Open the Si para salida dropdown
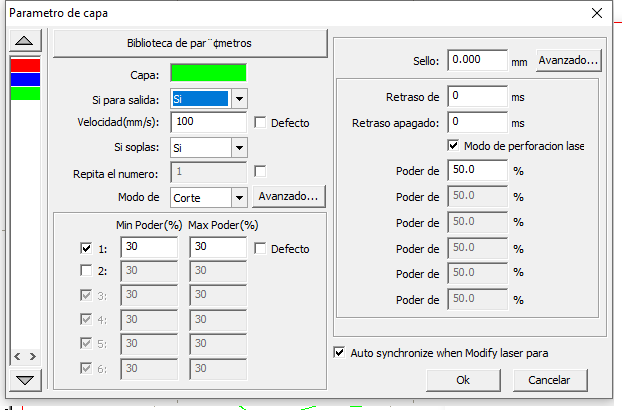The height and width of the screenshot is (410, 622). tap(239, 99)
